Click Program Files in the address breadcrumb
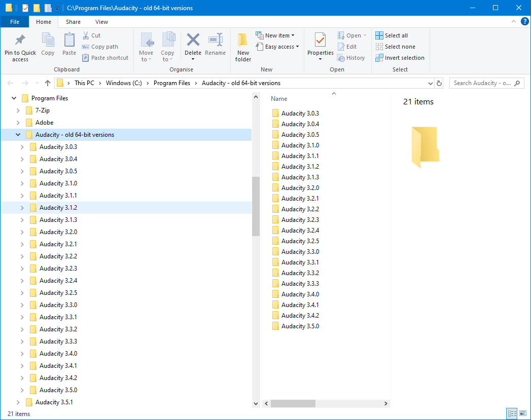This screenshot has height=420, width=531. click(172, 83)
